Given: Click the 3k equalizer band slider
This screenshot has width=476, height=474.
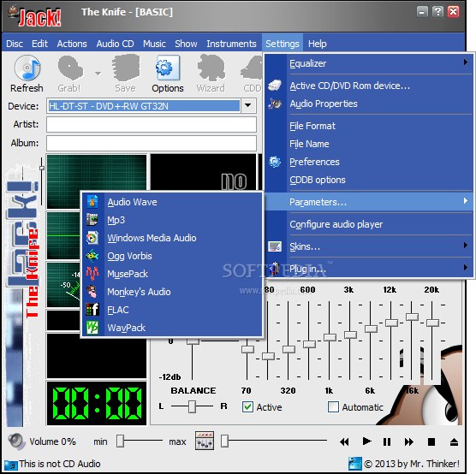Looking at the screenshot, I should [x=350, y=335].
